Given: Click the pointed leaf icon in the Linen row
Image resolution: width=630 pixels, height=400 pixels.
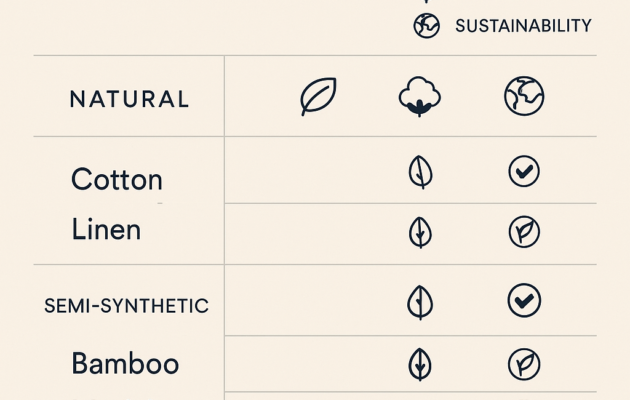Looking at the screenshot, I should click(x=421, y=232).
